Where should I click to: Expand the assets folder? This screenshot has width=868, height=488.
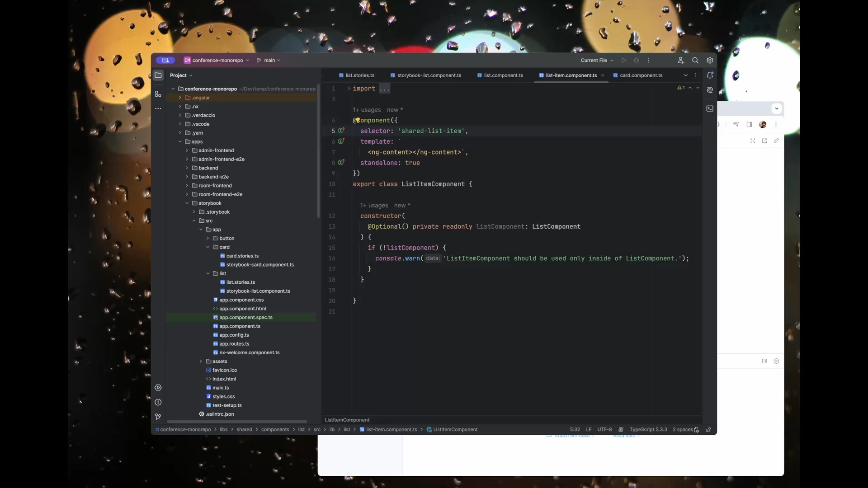[x=201, y=361]
